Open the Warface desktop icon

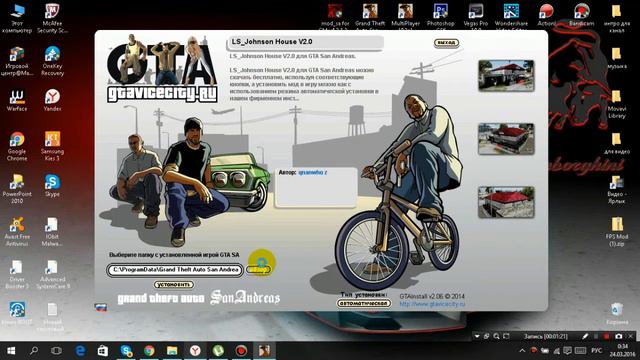(17, 100)
